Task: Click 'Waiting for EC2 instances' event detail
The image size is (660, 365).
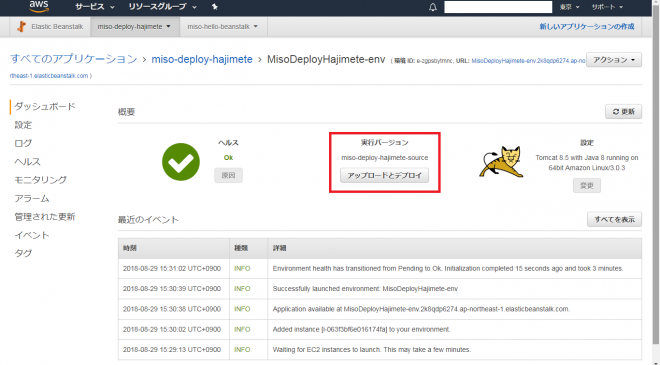Action: click(x=372, y=349)
